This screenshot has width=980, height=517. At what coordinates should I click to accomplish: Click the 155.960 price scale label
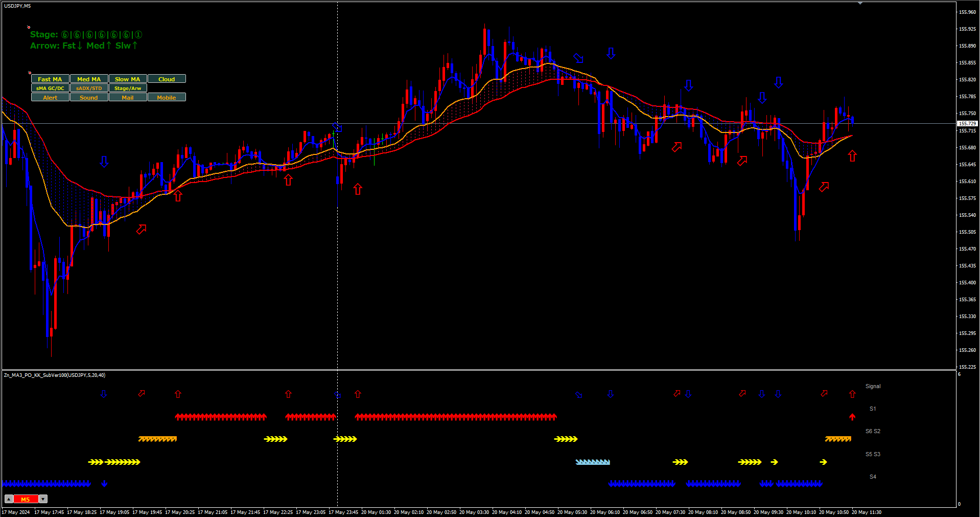pyautogui.click(x=967, y=12)
